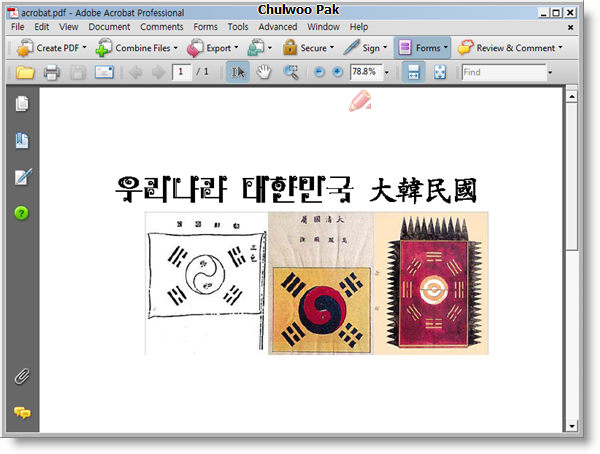Open the Comments menu

(161, 27)
